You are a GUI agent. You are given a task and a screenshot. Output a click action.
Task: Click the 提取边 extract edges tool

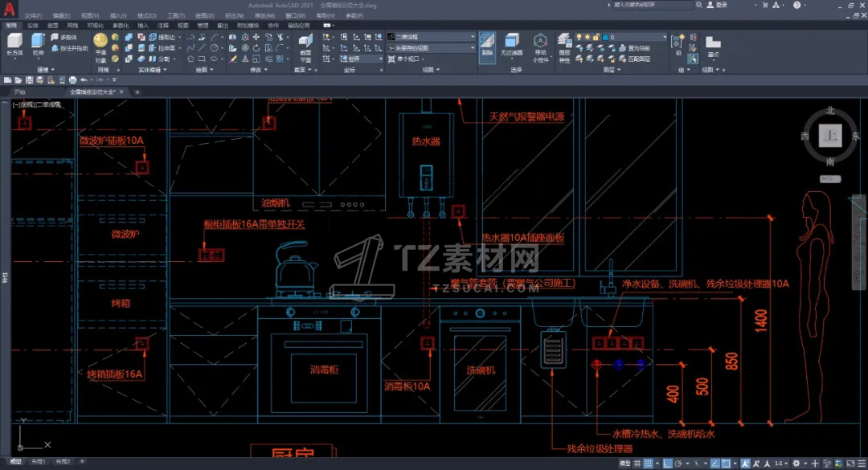pyautogui.click(x=162, y=37)
